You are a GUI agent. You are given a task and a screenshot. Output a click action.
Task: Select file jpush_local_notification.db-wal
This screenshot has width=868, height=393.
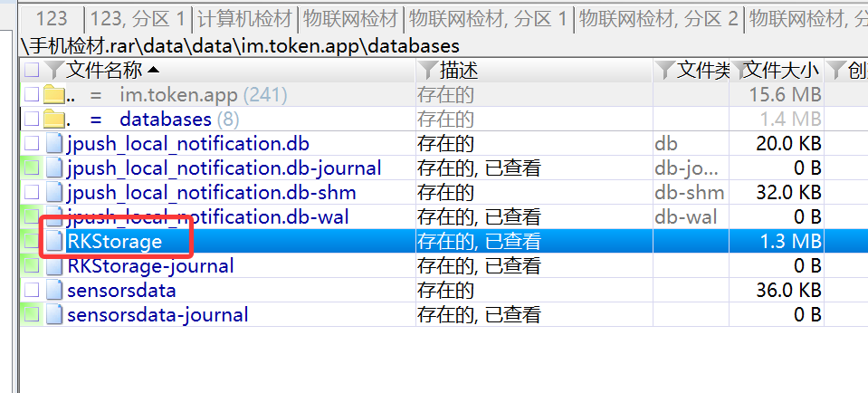coord(208,217)
